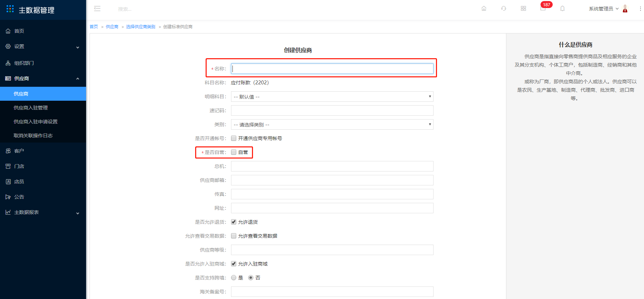Click the 首页 breadcrumb link

[x=94, y=27]
